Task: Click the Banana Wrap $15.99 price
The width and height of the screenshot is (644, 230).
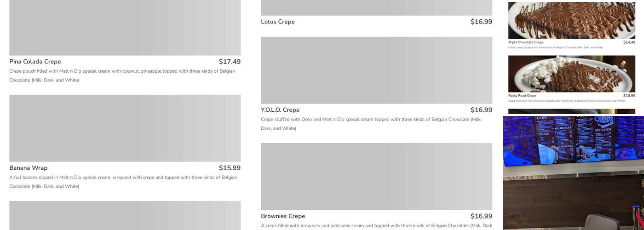Action: 230,168
